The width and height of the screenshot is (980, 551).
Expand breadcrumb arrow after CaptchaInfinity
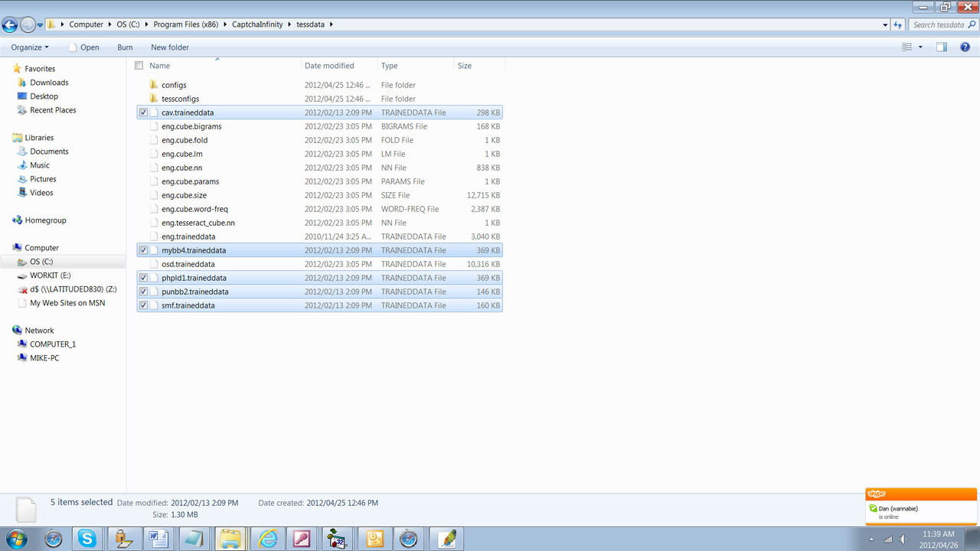[289, 24]
